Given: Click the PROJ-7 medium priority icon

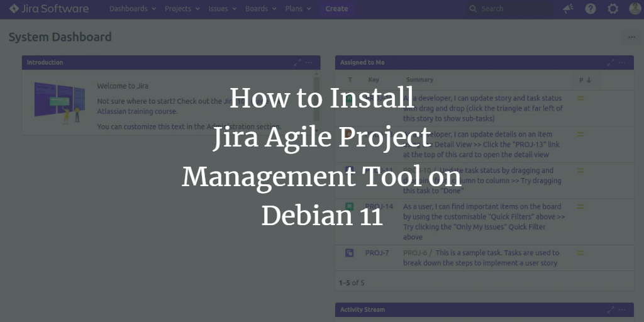Looking at the screenshot, I should (x=580, y=253).
